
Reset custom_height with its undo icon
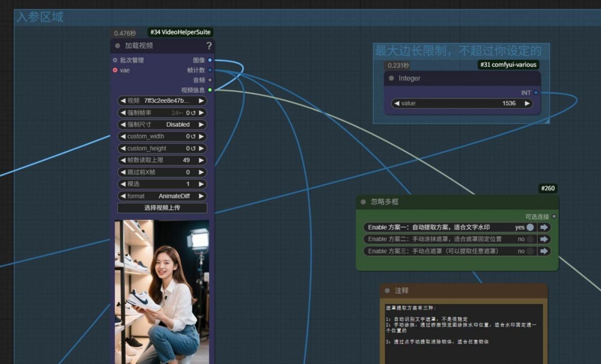(193, 148)
